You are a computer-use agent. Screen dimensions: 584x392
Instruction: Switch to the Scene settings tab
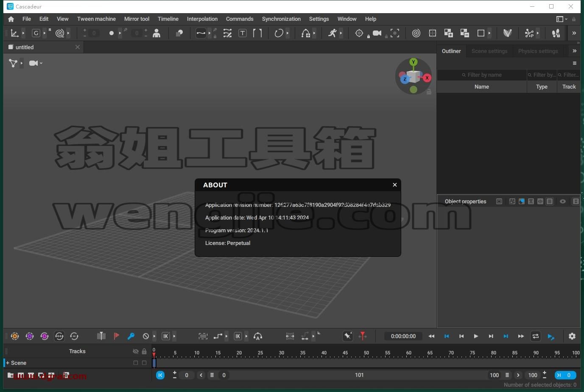click(x=489, y=51)
